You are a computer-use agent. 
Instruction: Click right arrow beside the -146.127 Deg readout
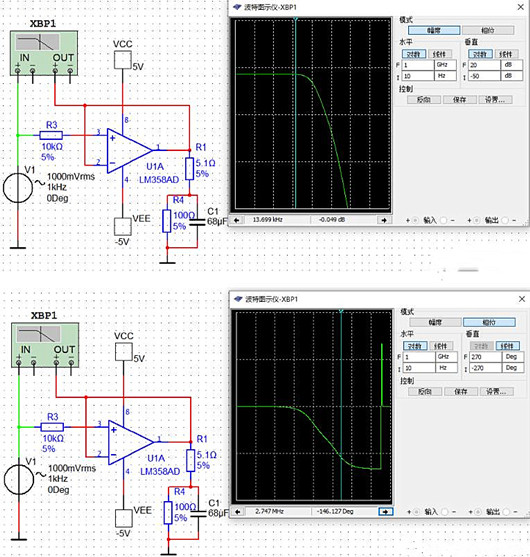(385, 512)
